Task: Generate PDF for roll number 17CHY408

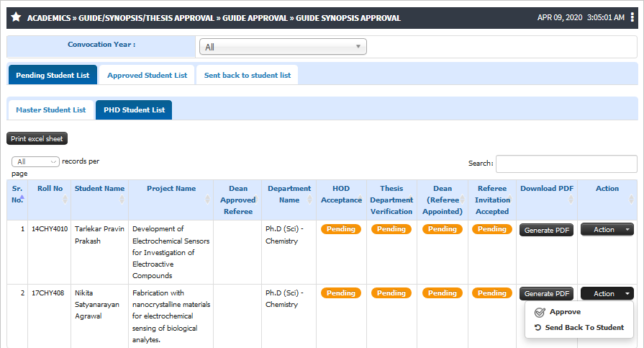Action: [546, 294]
